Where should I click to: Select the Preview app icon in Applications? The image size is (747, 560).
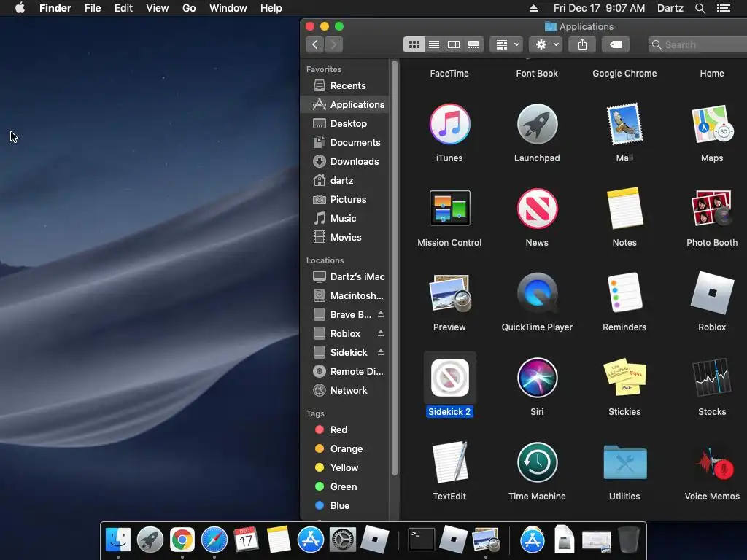(x=449, y=293)
